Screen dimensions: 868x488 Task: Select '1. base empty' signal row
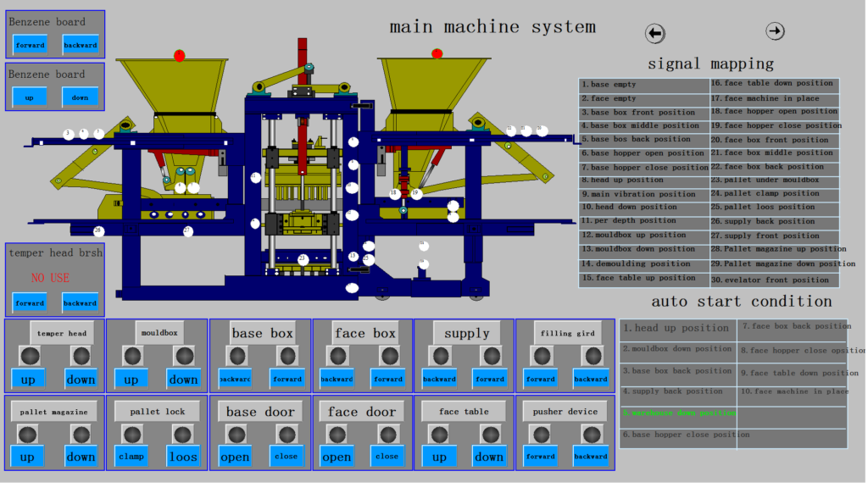[x=644, y=85]
